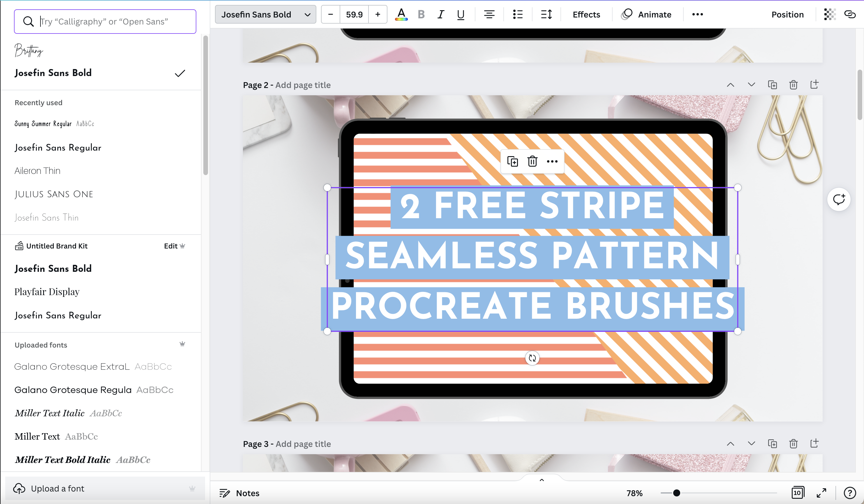Screen dimensions: 864x504
Task: Click the 78% zoom level
Action: [x=634, y=493]
